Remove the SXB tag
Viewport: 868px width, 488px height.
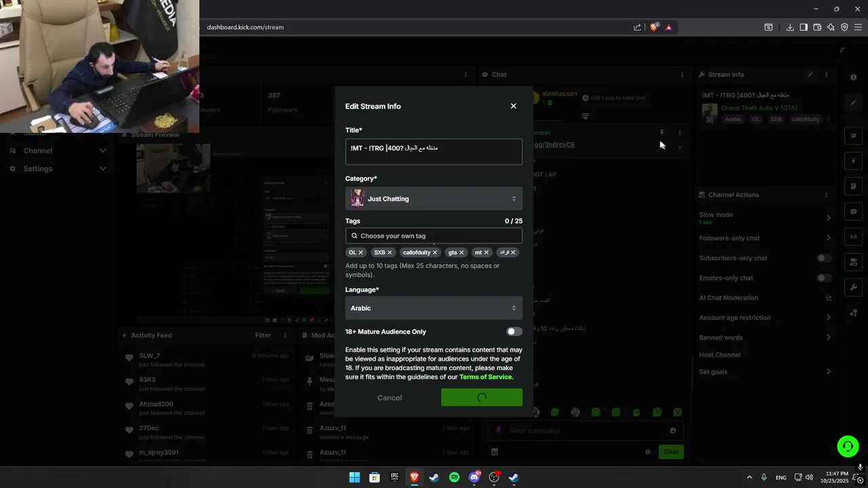coord(389,252)
